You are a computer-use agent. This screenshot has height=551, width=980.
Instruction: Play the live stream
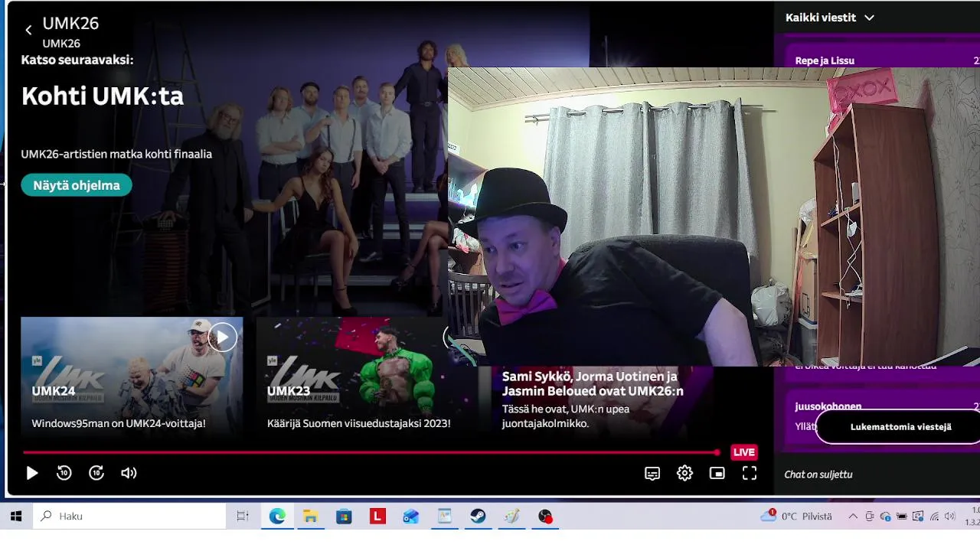(32, 473)
